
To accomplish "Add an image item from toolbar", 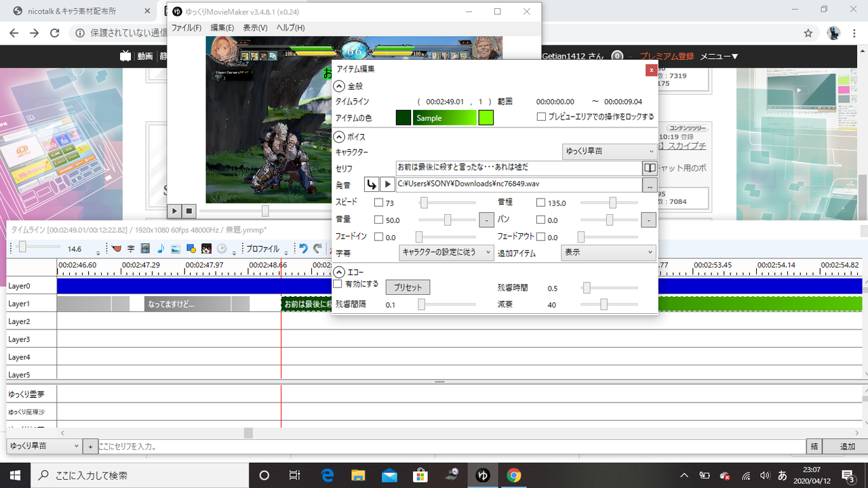I will click(x=176, y=249).
